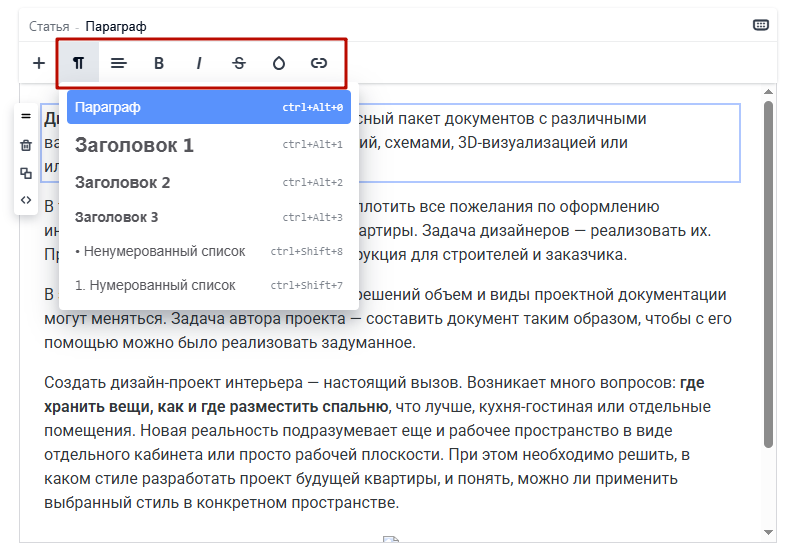Image resolution: width=789 pixels, height=558 pixels.
Task: Toggle strikethrough formatting
Action: [x=239, y=63]
